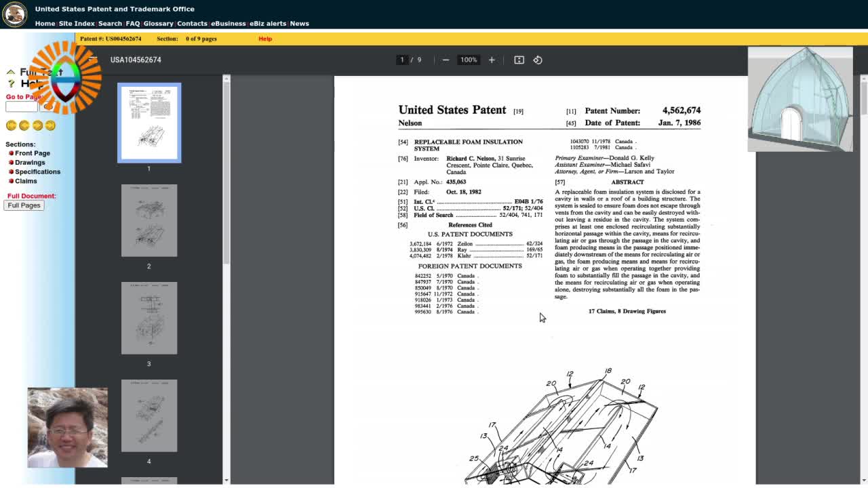Go to previous page gold arrow
Viewport: 868px width, 488px height.
pos(24,125)
